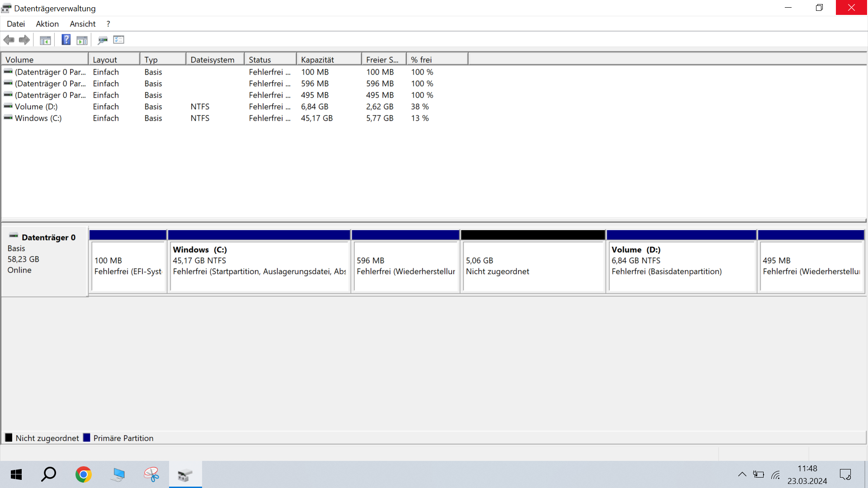Open Help via blue question mark icon
The height and width of the screenshot is (488, 868).
[66, 40]
